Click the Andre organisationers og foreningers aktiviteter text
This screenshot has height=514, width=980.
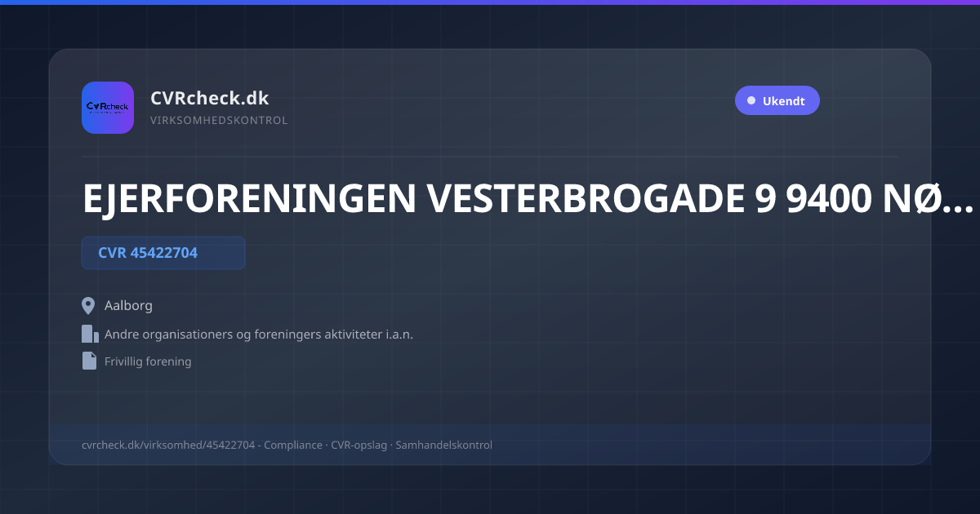(259, 335)
